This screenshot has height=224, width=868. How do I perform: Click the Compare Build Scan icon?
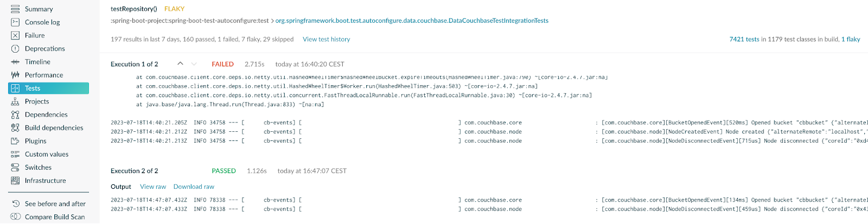click(x=15, y=217)
